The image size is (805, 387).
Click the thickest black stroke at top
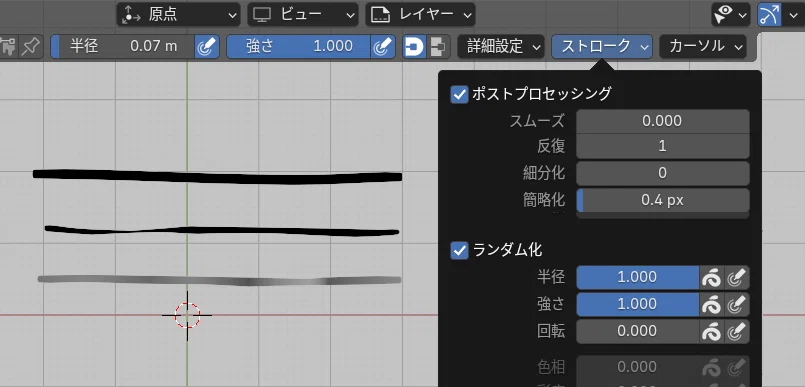point(217,176)
